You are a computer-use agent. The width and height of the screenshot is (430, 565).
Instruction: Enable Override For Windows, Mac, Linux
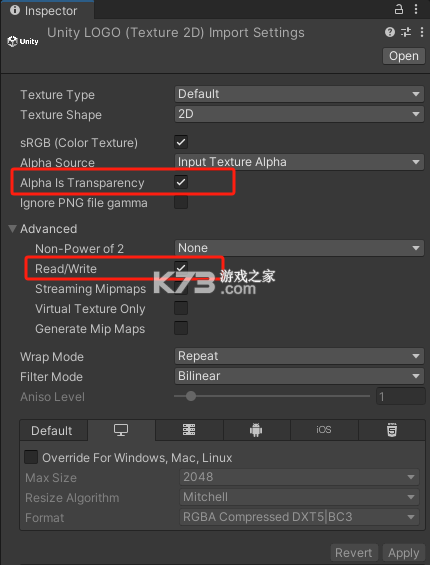click(31, 457)
